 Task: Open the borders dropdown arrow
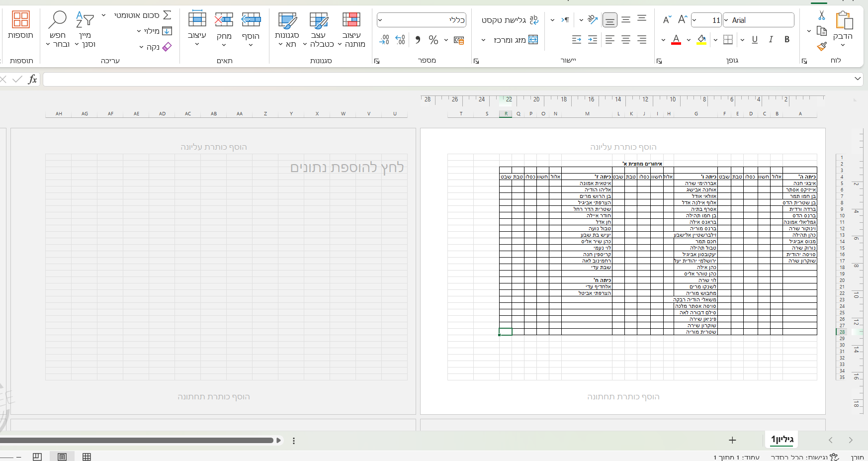(715, 40)
